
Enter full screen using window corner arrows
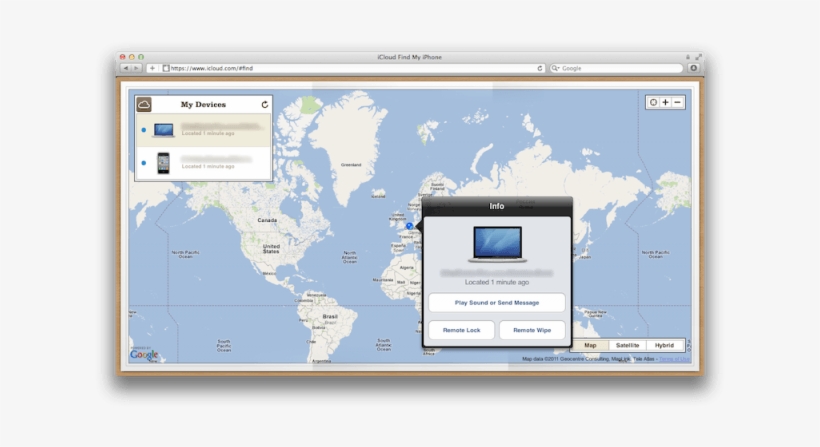pos(698,57)
